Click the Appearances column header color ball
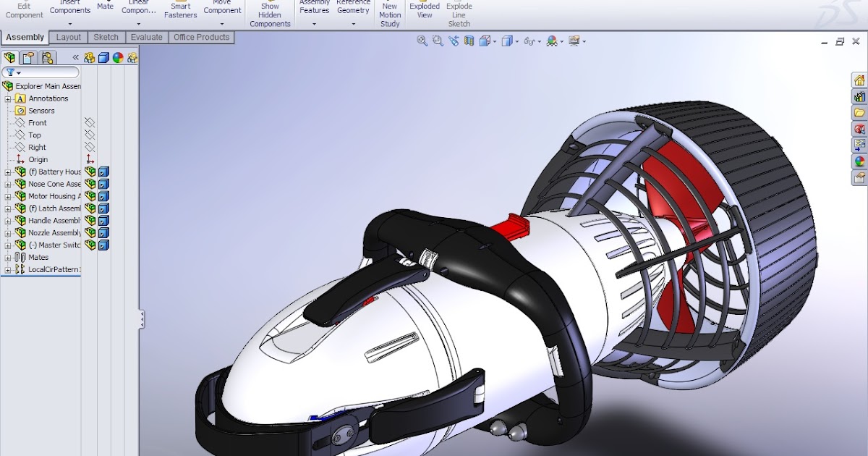The image size is (868, 456). pyautogui.click(x=117, y=58)
